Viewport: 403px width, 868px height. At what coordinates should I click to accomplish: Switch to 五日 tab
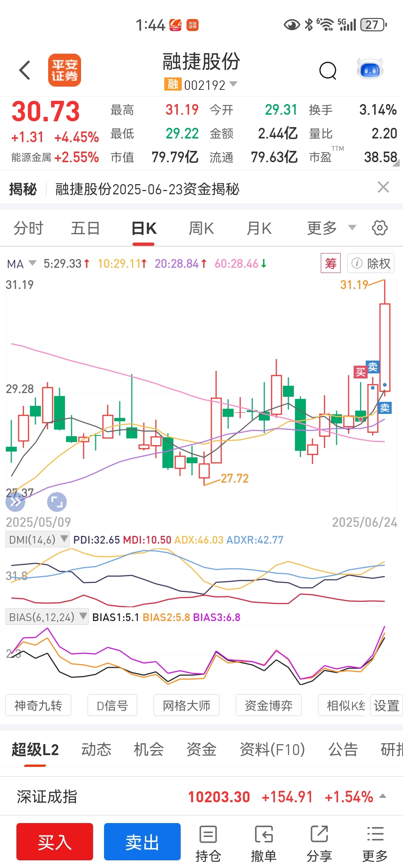click(85, 228)
